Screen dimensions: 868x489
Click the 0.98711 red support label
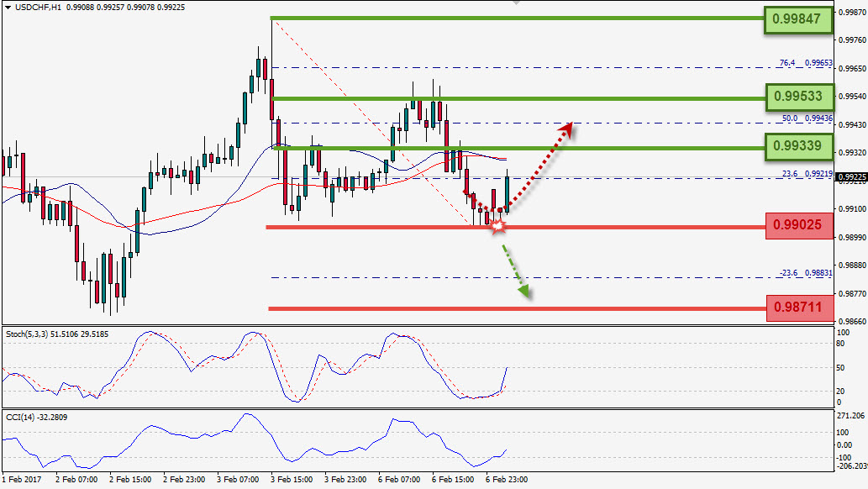(800, 308)
